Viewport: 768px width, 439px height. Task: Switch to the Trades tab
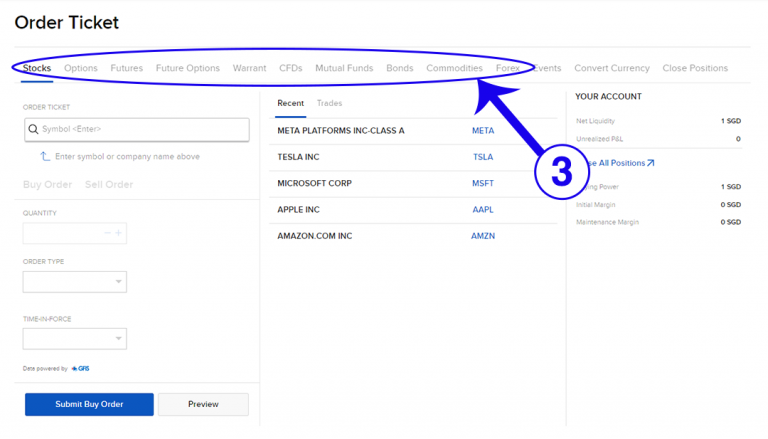tap(329, 103)
